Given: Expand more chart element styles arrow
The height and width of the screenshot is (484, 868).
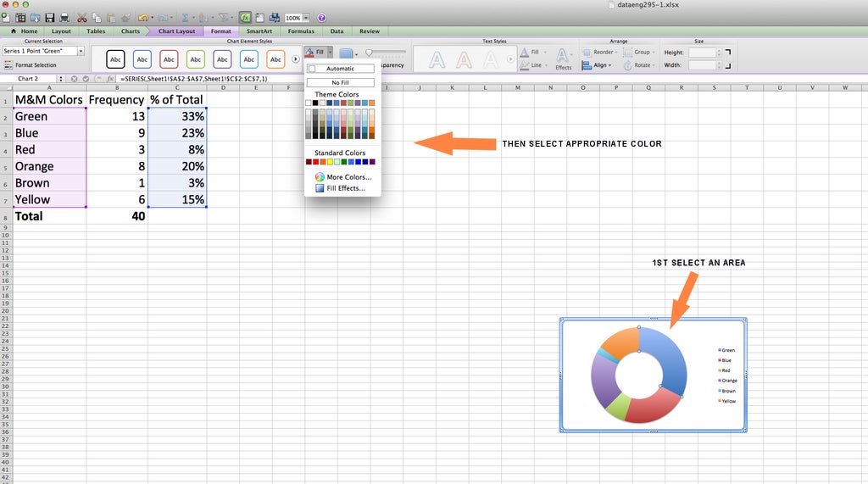Looking at the screenshot, I should (296, 58).
